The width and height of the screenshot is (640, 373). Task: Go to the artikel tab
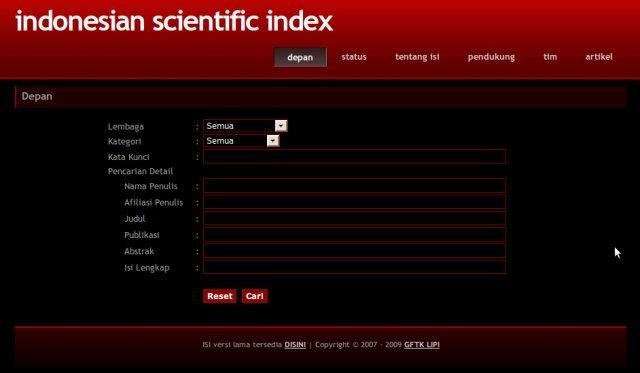[599, 57]
